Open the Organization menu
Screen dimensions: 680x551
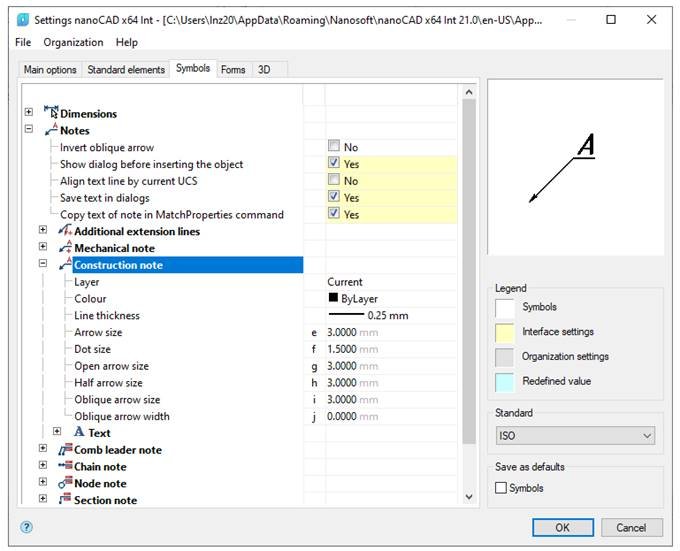[x=73, y=42]
